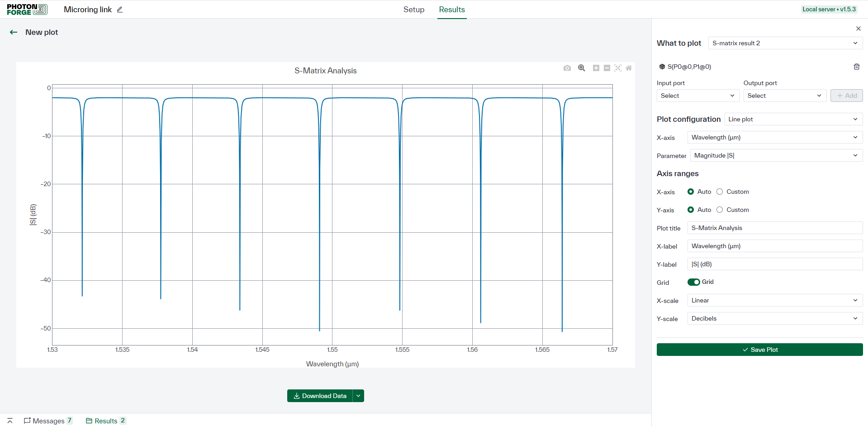
Task: Zoom out on the plot
Action: (607, 68)
